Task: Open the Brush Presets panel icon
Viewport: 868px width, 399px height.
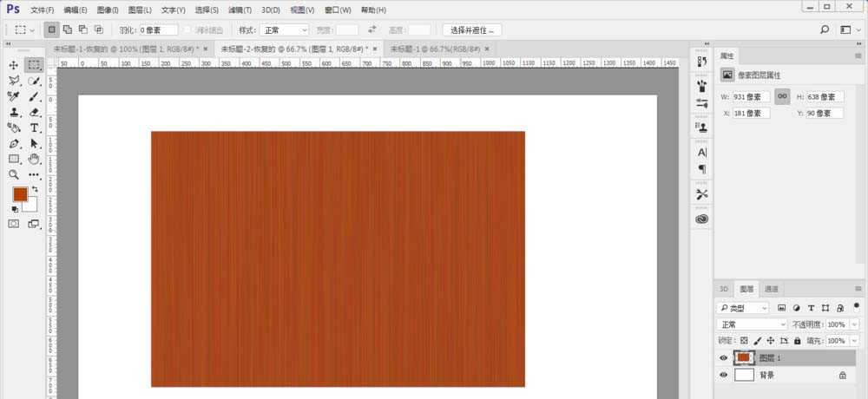Action: (x=702, y=86)
